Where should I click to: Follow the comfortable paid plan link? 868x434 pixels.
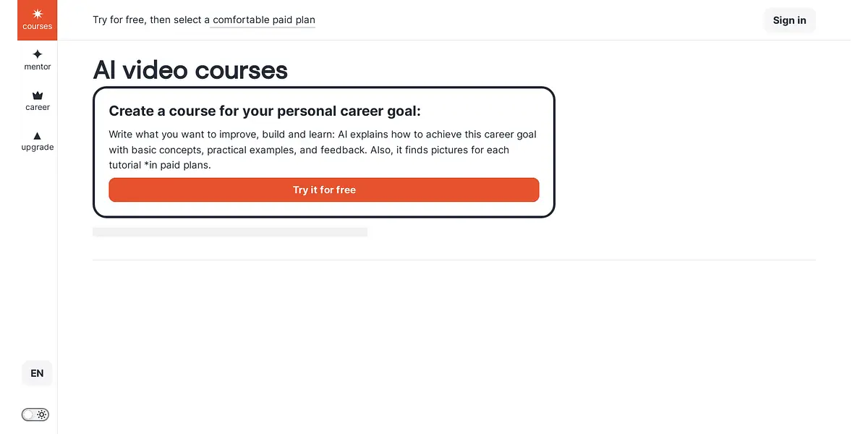click(264, 20)
